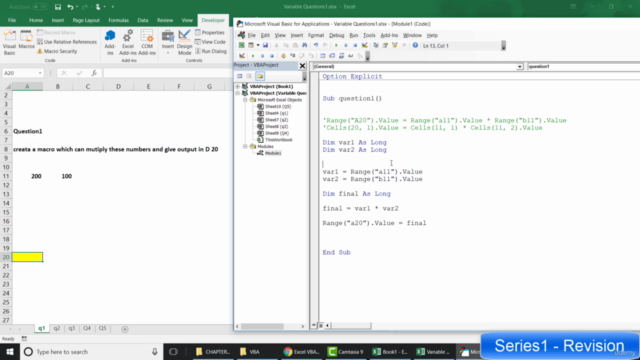Collapse Microsoft Excel Objects folder
Screen dimensions: 640x360
tap(245, 100)
